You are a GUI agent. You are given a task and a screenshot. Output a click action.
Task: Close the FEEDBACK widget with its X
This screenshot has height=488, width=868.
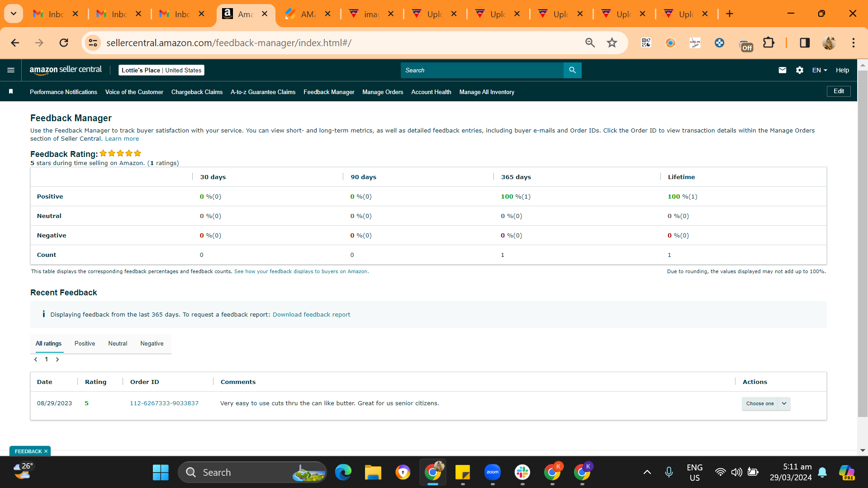pyautogui.click(x=46, y=451)
